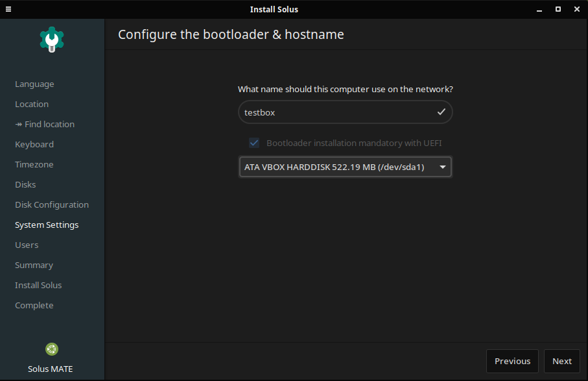588x381 pixels.
Task: Click the Previous button
Action: point(512,361)
